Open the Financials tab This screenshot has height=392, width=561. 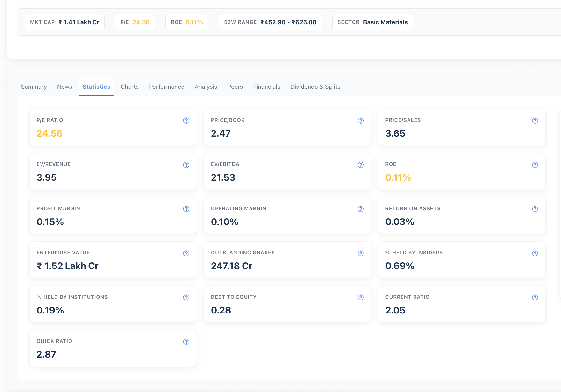266,87
